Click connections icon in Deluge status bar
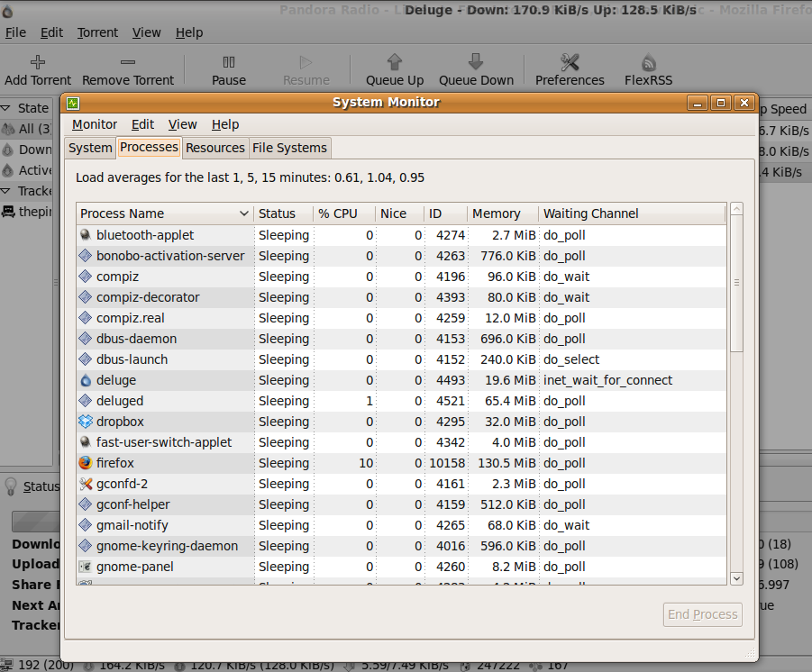The width and height of the screenshot is (812, 672). coord(6,664)
